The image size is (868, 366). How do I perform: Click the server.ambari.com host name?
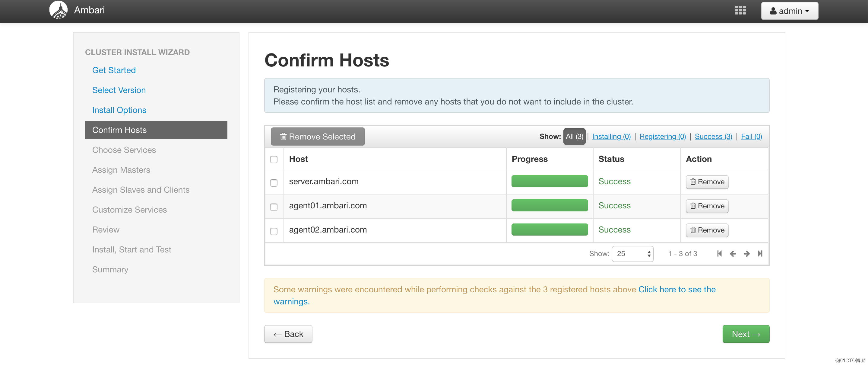click(324, 181)
